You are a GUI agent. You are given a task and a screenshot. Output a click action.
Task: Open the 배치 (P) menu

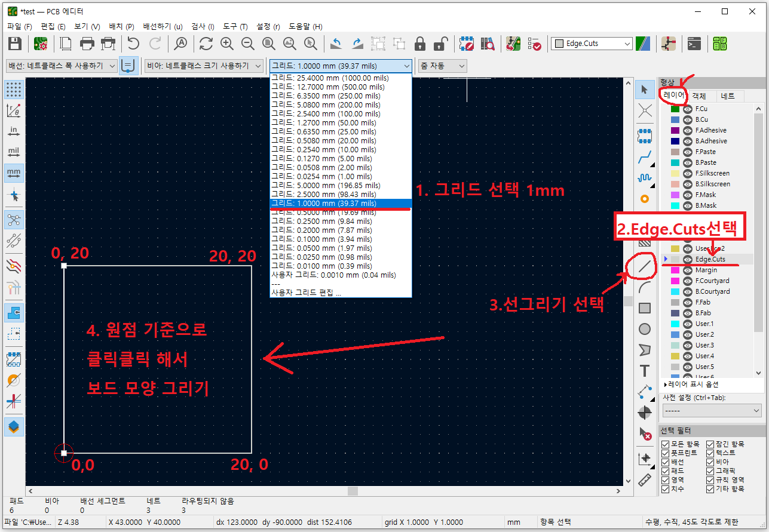[x=121, y=27]
